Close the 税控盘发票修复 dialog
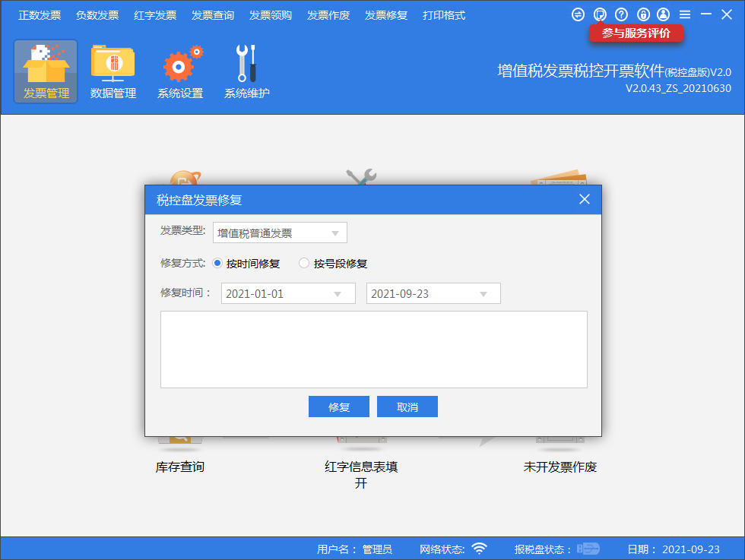 click(x=585, y=200)
